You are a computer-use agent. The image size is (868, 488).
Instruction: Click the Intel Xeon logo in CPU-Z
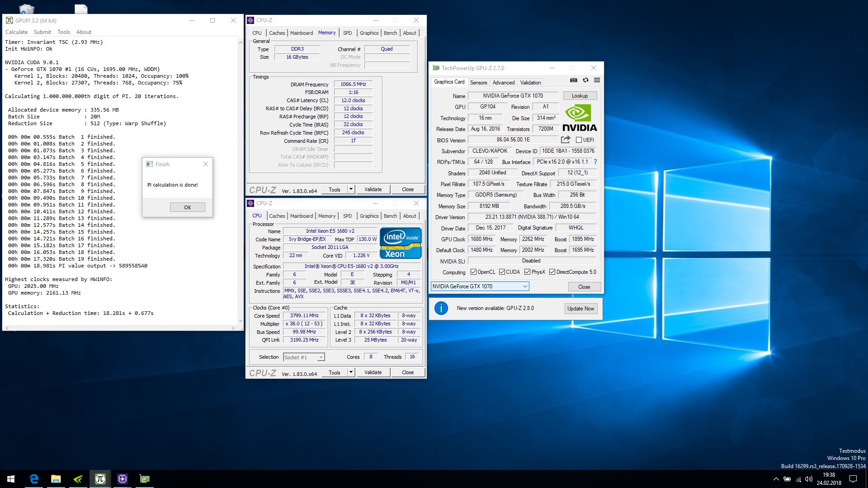pyautogui.click(x=401, y=243)
